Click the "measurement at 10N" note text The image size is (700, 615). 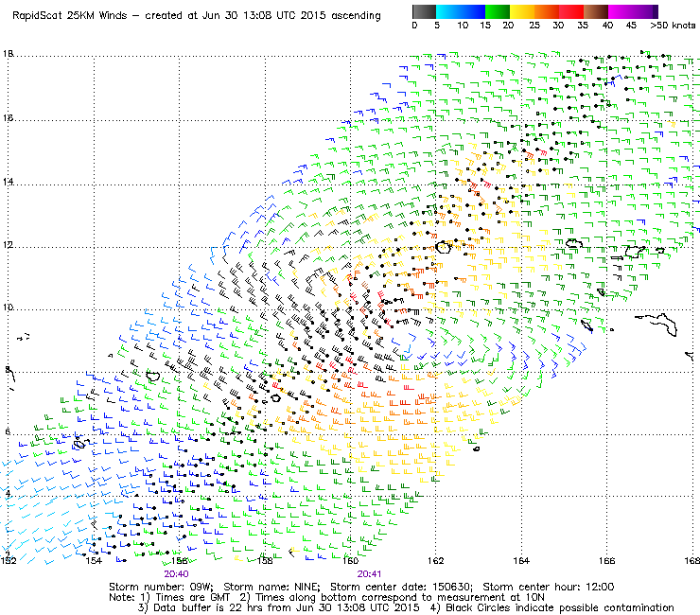click(x=490, y=597)
